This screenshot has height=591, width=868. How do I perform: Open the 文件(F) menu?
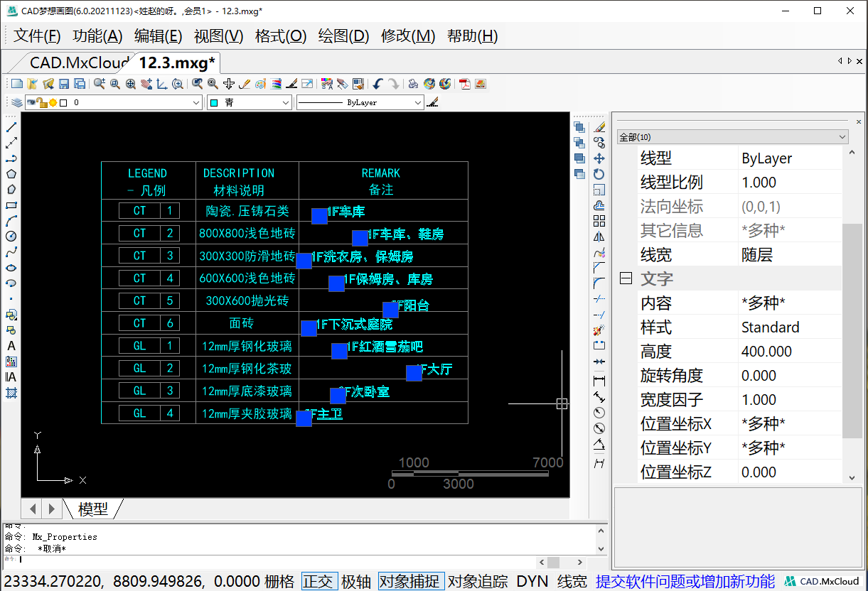click(x=38, y=36)
